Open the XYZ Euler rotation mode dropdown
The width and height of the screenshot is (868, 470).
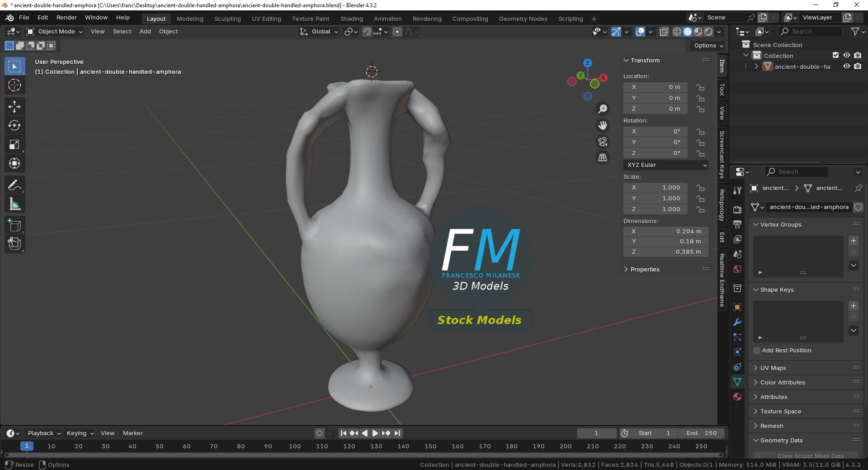point(666,165)
